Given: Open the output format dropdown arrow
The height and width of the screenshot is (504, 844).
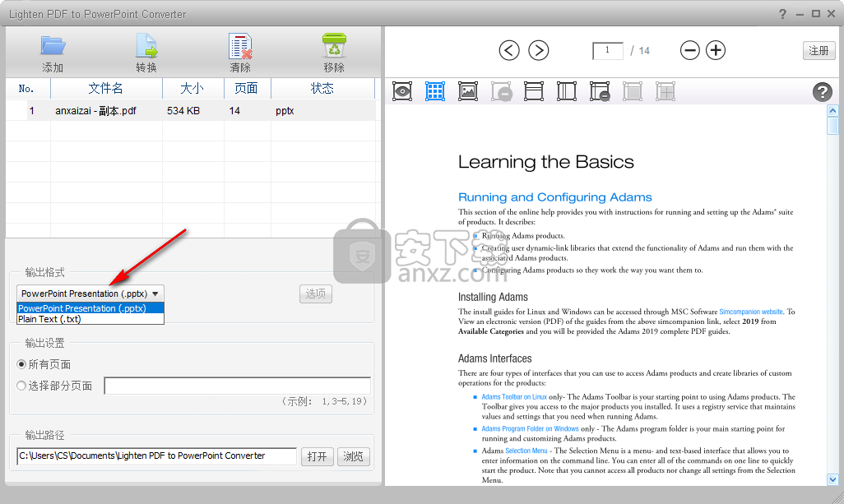Looking at the screenshot, I should point(155,294).
